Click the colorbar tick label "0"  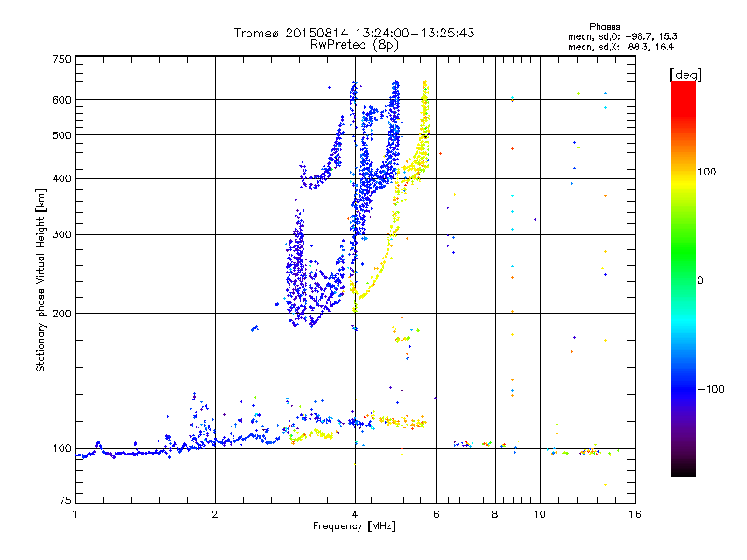pyautogui.click(x=700, y=280)
